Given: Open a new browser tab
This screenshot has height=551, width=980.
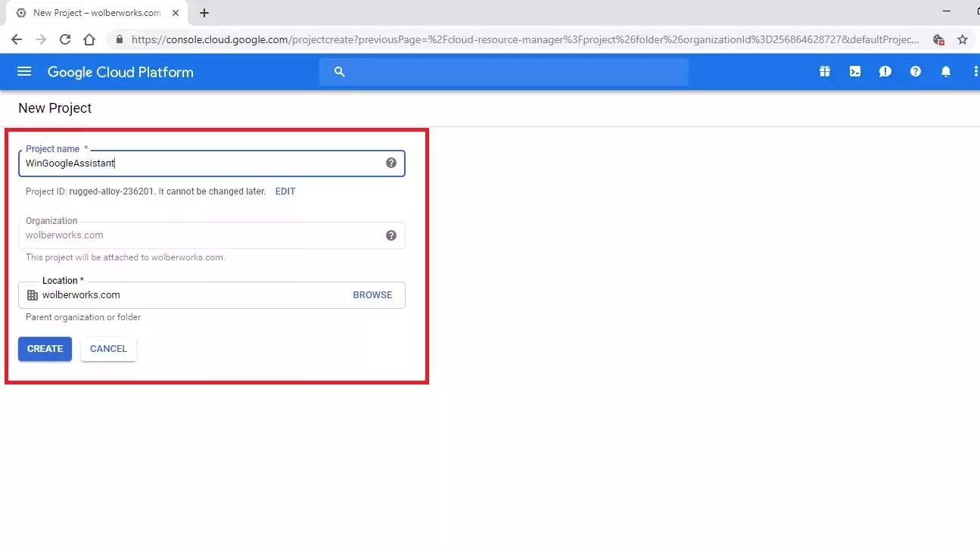Looking at the screenshot, I should click(204, 13).
